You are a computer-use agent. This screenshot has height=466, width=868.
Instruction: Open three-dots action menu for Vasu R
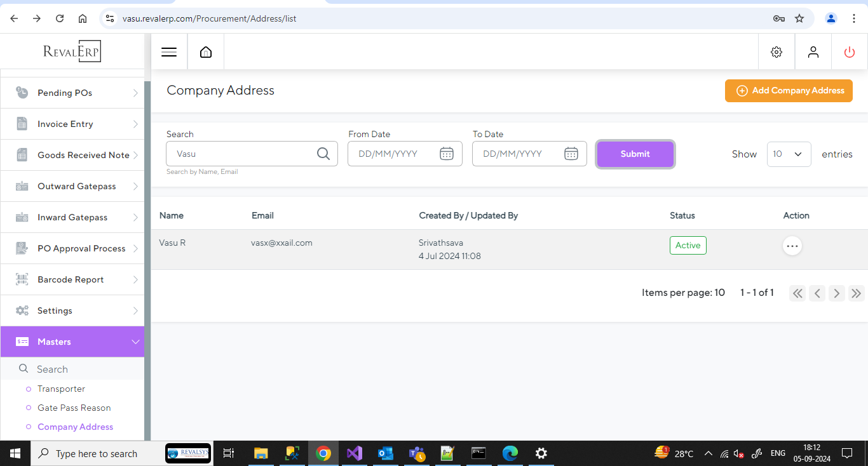tap(792, 246)
